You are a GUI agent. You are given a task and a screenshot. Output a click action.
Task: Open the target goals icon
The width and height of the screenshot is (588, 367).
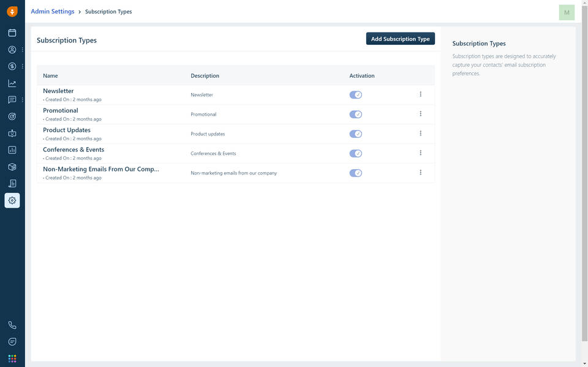[x=12, y=116]
